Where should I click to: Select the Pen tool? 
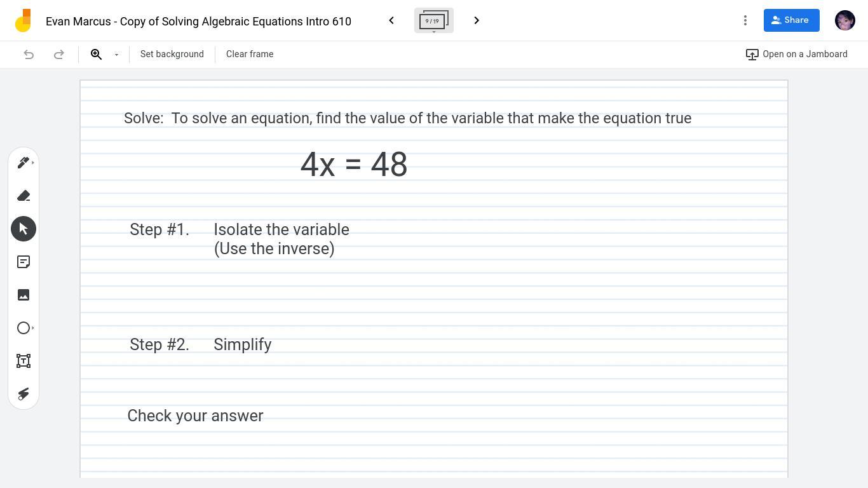tap(24, 163)
